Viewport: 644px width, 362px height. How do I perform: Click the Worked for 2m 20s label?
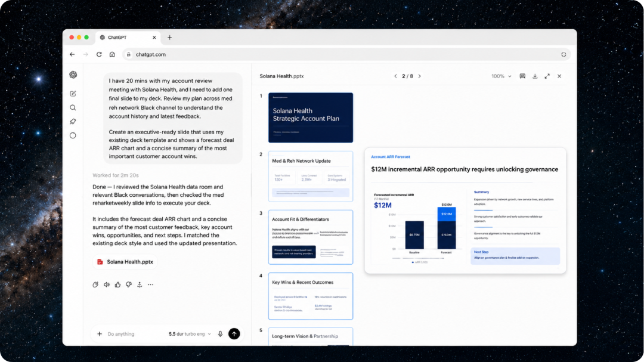(116, 175)
